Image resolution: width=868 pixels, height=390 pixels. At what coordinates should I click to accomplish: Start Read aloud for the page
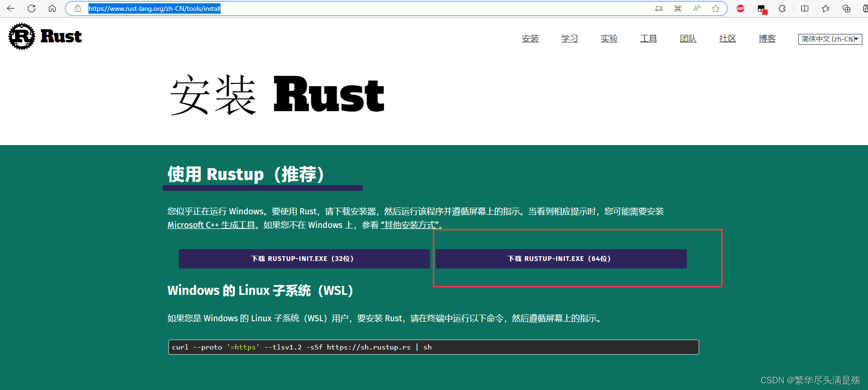click(x=697, y=8)
